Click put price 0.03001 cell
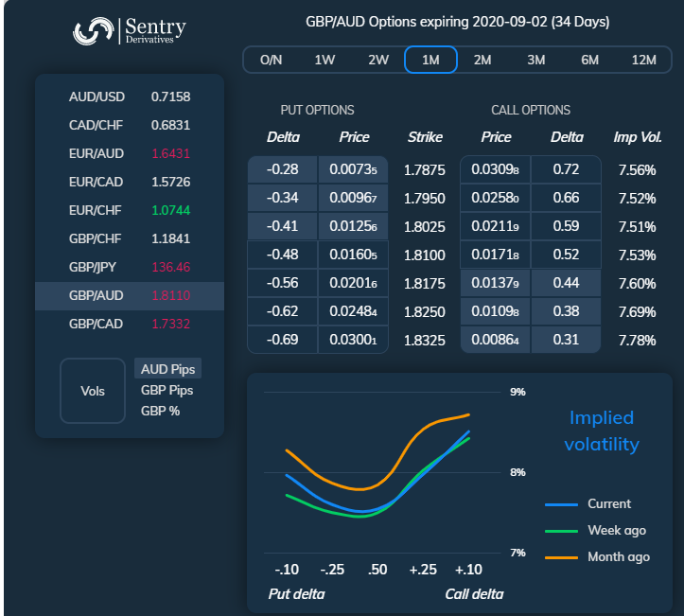 pyautogui.click(x=353, y=340)
